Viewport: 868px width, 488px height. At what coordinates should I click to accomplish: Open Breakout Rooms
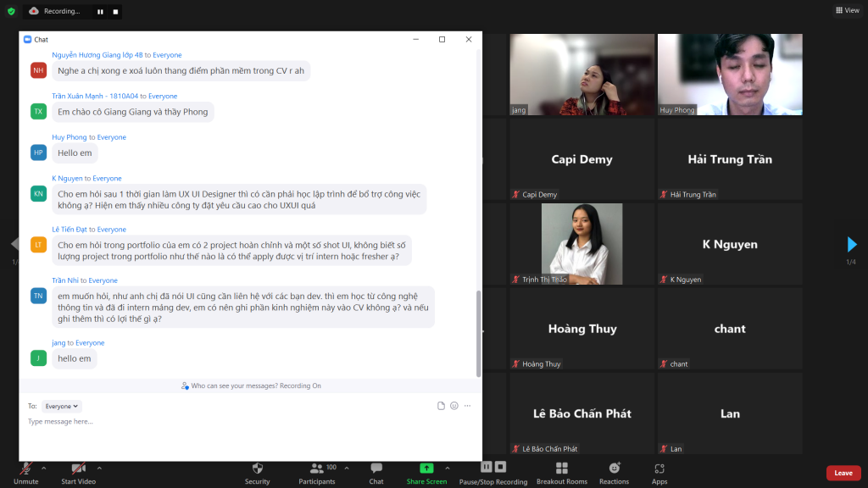[562, 474]
